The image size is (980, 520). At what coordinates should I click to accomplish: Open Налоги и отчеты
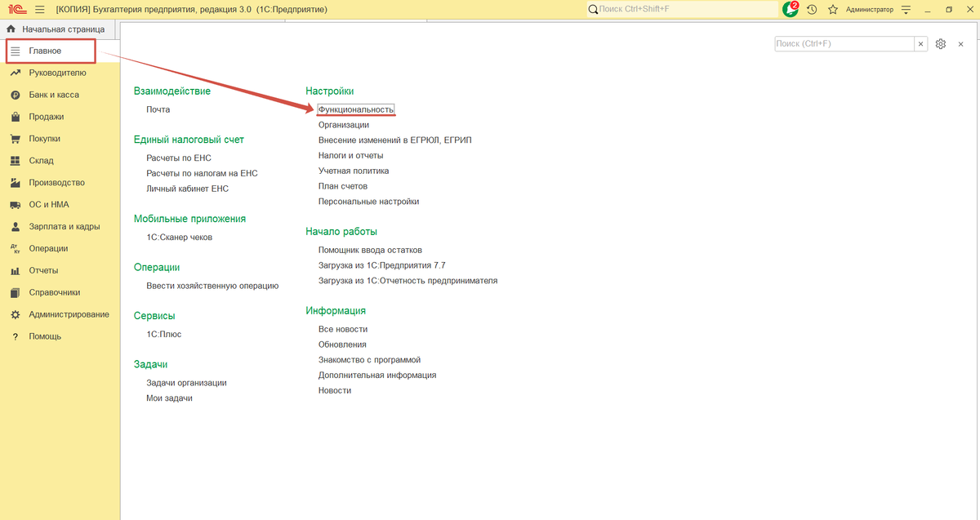(351, 155)
